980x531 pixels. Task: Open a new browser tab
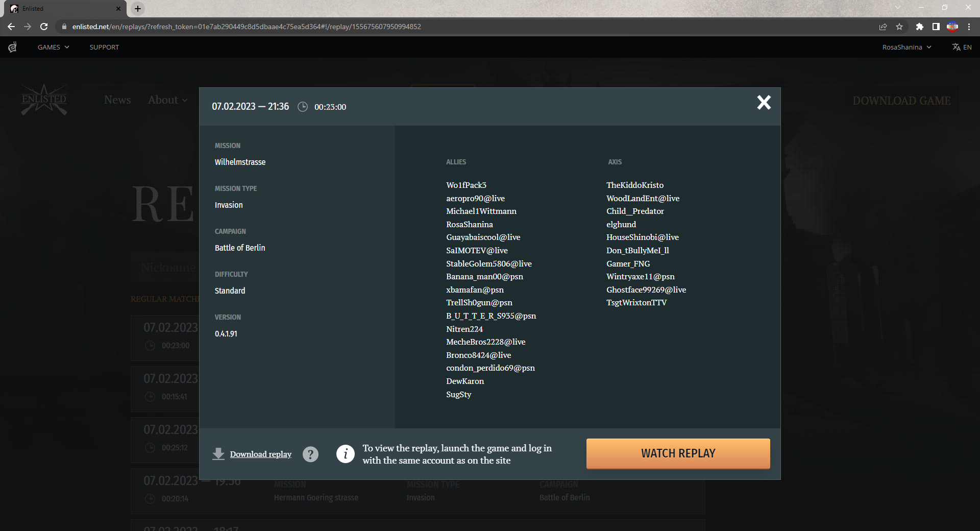pyautogui.click(x=138, y=8)
